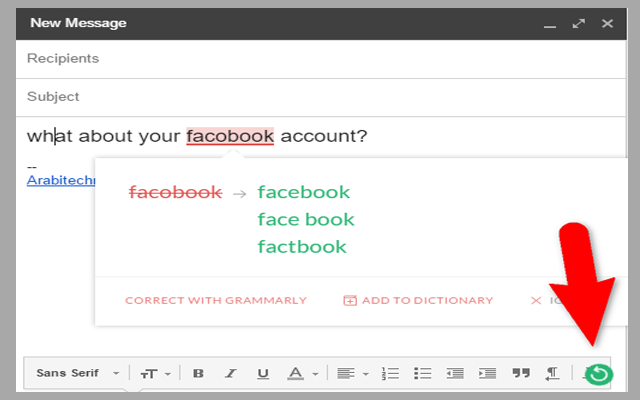
Task: Toggle italic formatting in toolbar
Action: (x=231, y=373)
